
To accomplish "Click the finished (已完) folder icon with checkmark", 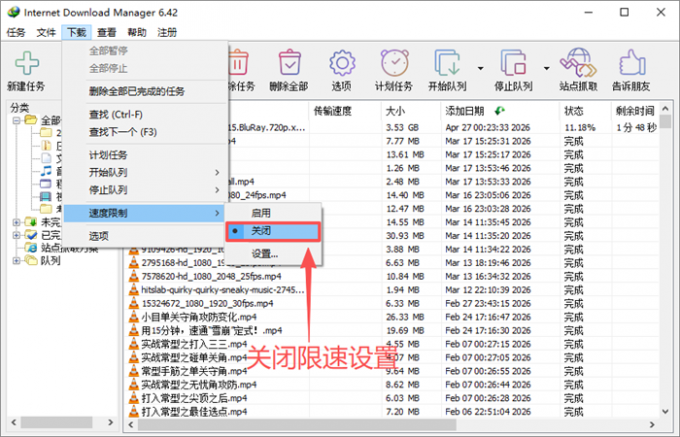I will click(x=30, y=235).
